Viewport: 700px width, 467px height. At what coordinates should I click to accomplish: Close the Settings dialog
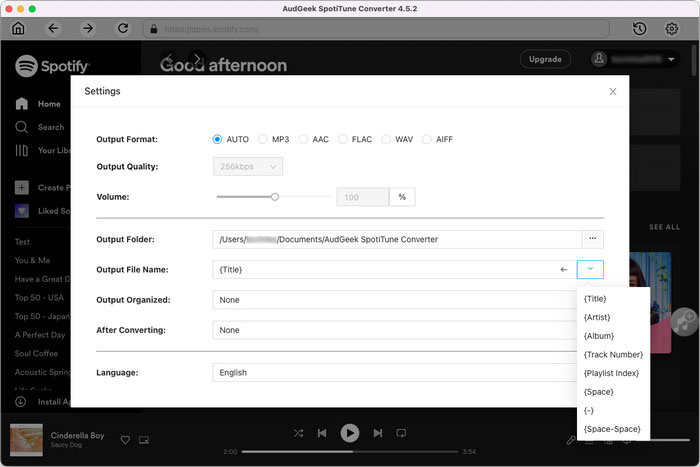pos(613,92)
